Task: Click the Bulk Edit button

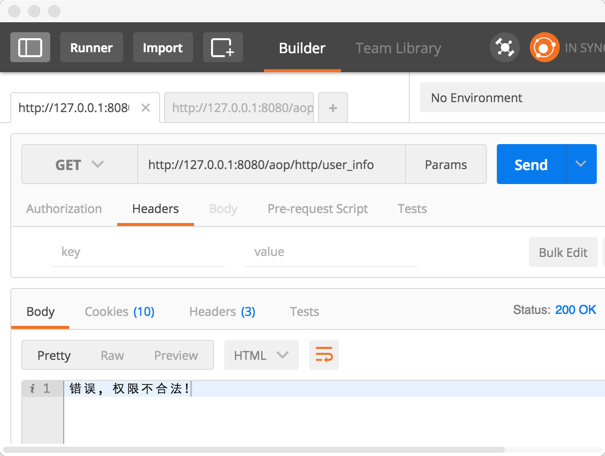Action: tap(562, 252)
